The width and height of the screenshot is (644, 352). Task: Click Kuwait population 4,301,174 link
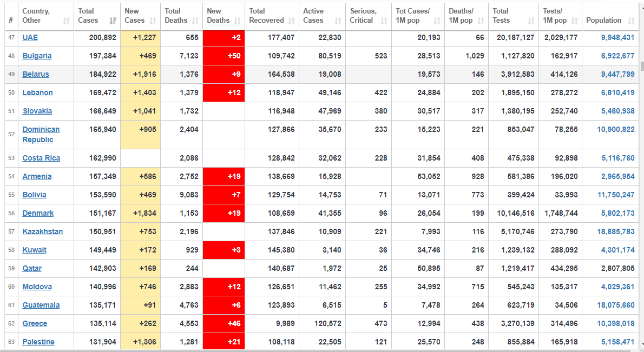pos(617,250)
